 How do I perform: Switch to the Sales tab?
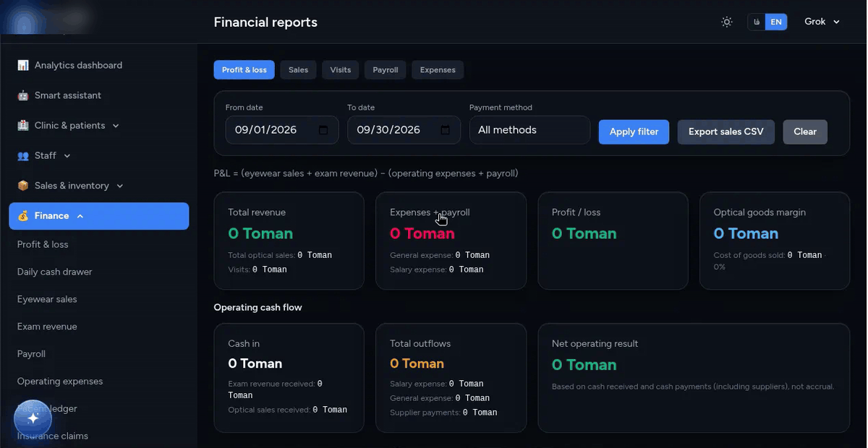pos(298,70)
